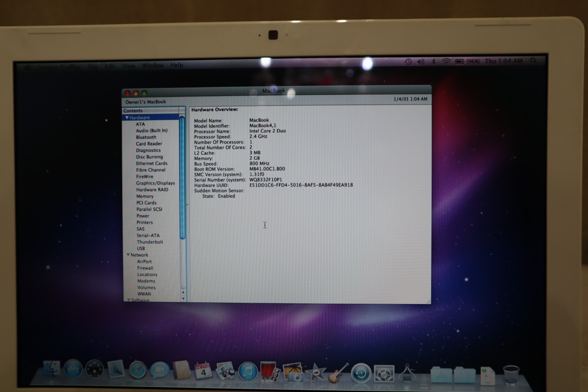
Task: Click the sidebar scroll down arrow
Action: pos(183,299)
